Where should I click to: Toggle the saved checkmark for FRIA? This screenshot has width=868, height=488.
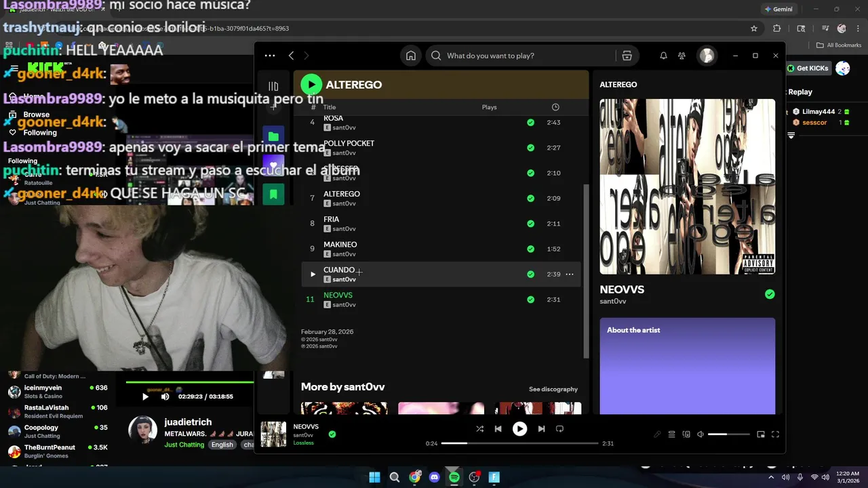click(530, 224)
